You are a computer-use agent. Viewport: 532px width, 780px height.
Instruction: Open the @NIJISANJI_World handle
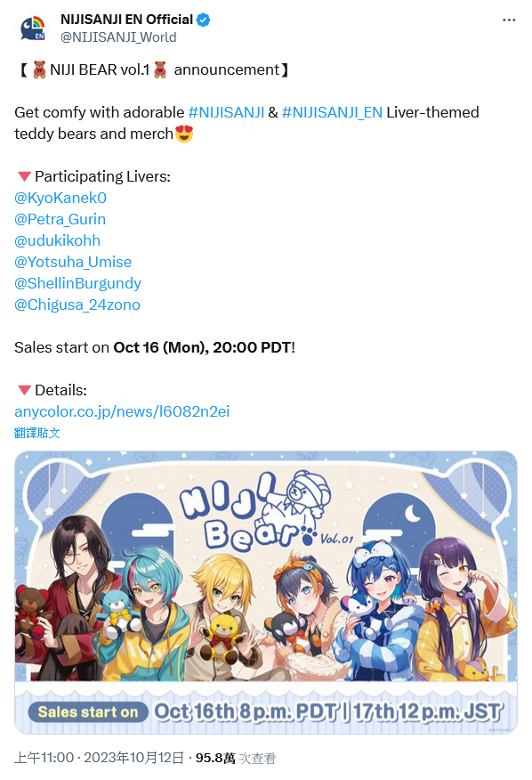tap(118, 37)
